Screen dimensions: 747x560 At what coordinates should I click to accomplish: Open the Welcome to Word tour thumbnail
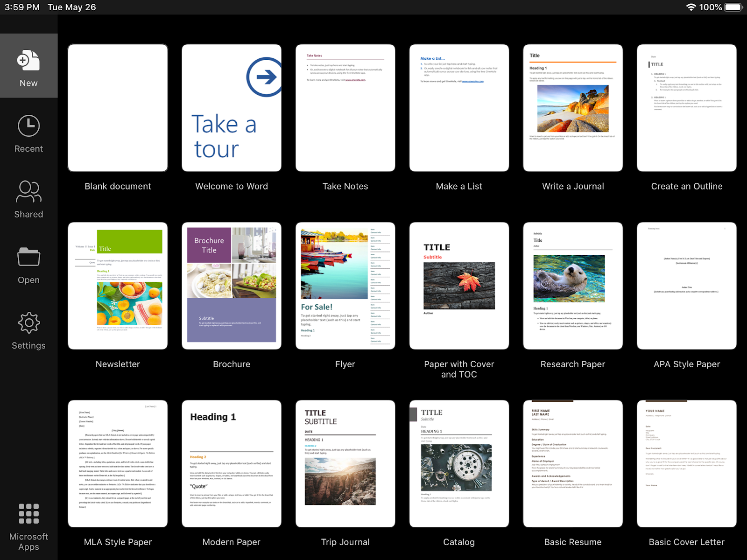click(232, 108)
